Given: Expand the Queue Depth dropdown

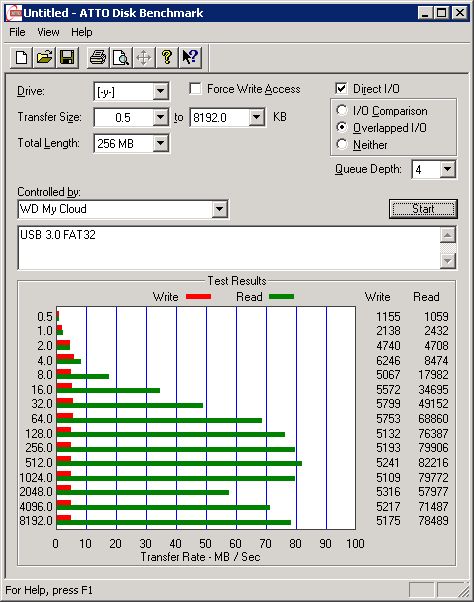Looking at the screenshot, I should point(448,169).
